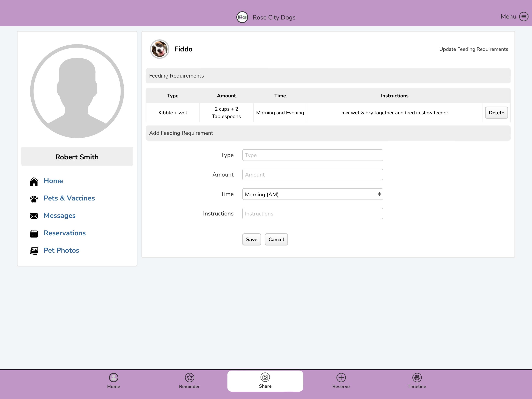The image size is (532, 399).
Task: Click the mix wet & dry instructions cell
Action: (x=395, y=113)
